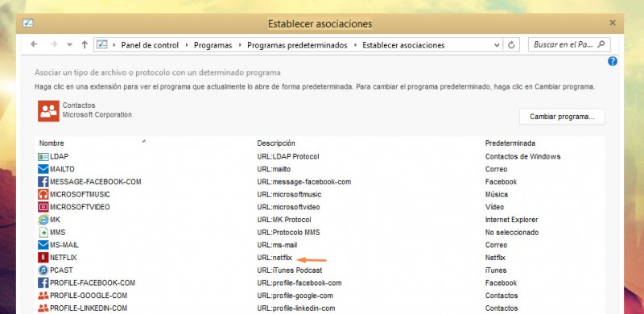Select the MICROSOFTVIDEO row name
The image size is (644, 314).
80,207
